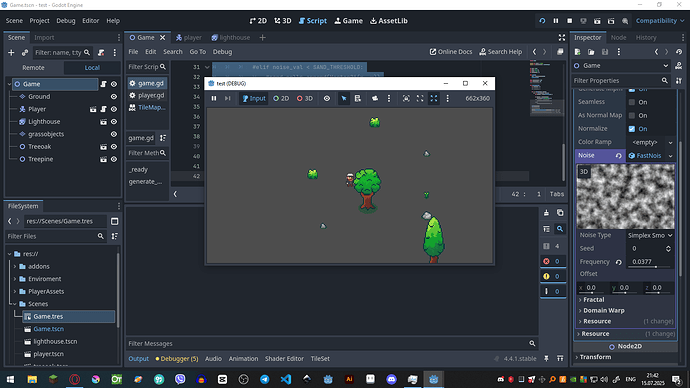Open Player scene in editor icon
This screenshot has width=690, height=388.
[x=93, y=109]
